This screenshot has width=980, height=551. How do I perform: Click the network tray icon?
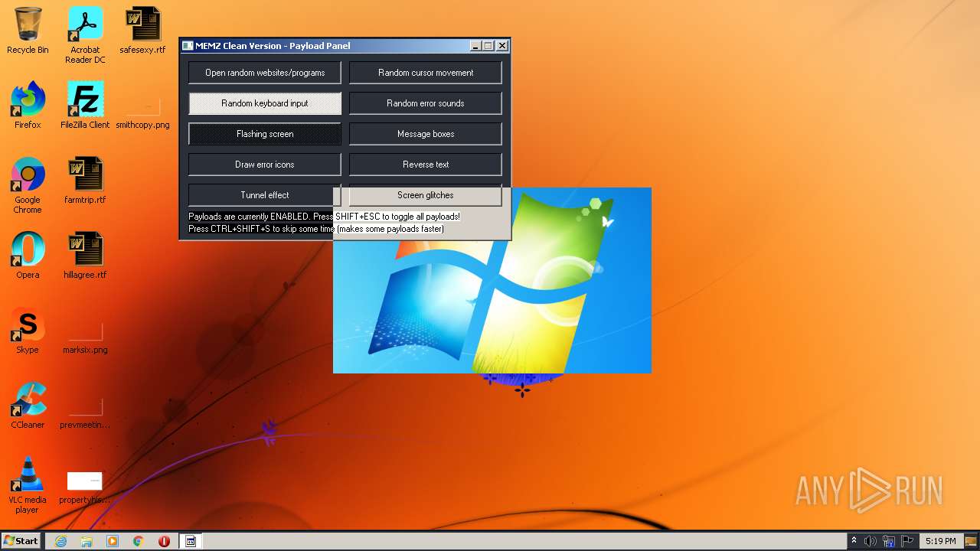pyautogui.click(x=889, y=541)
